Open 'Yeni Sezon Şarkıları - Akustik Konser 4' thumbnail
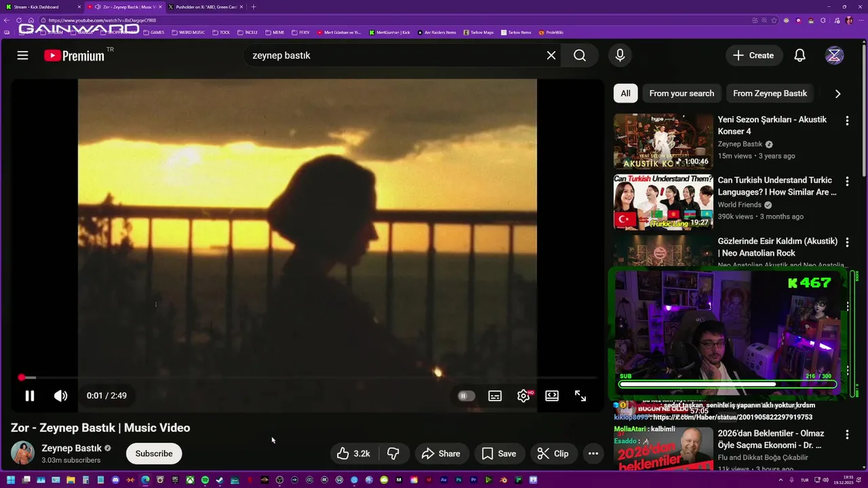 663,141
